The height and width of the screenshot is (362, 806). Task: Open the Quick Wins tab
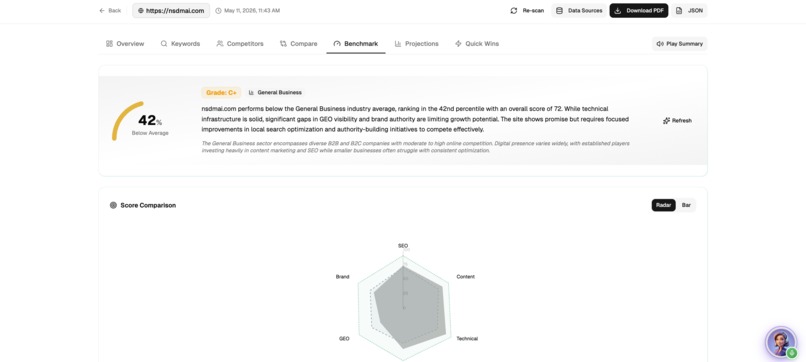point(477,44)
